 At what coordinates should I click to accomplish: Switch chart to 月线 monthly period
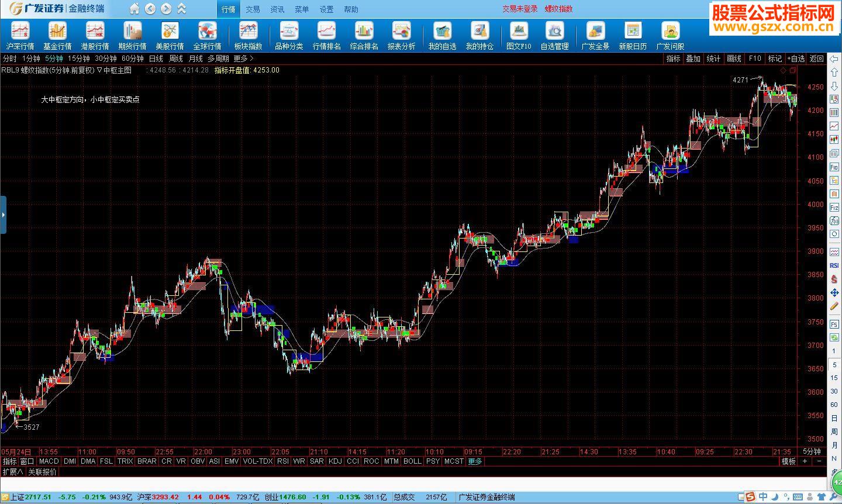tap(196, 58)
